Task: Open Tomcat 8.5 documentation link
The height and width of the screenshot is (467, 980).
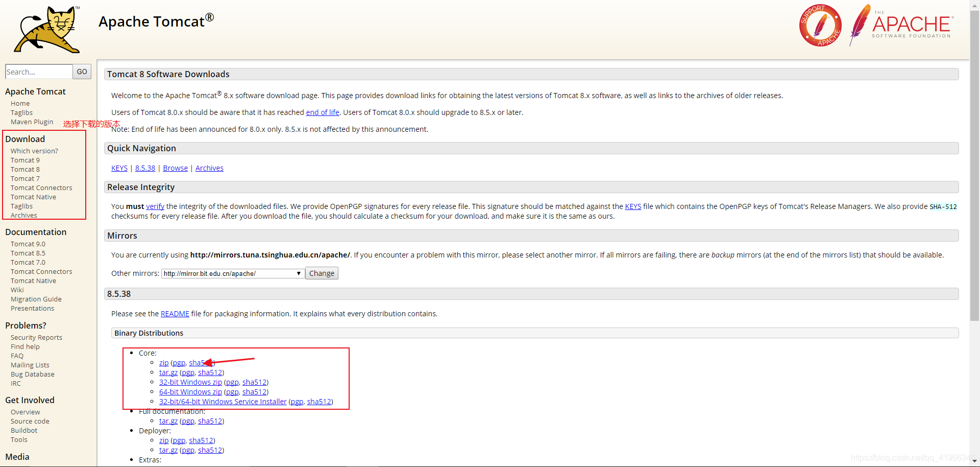Action: click(x=28, y=253)
